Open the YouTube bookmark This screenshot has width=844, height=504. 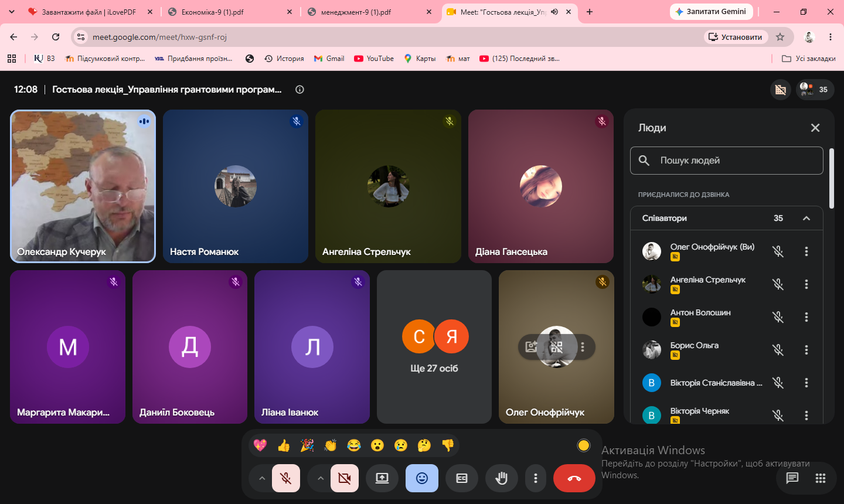click(374, 59)
